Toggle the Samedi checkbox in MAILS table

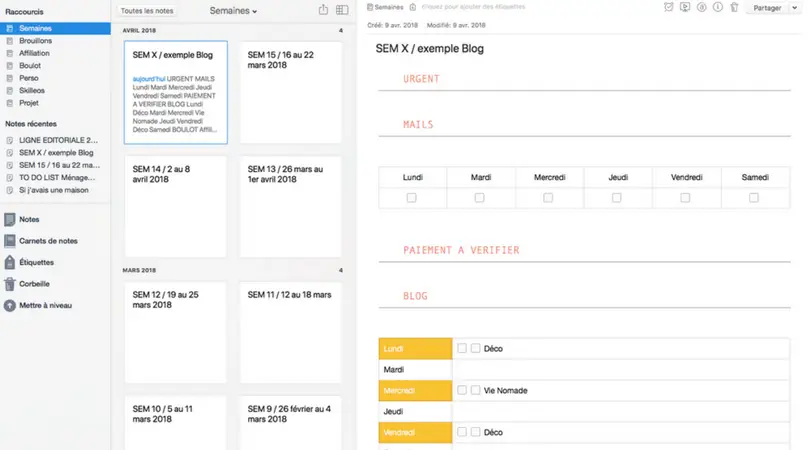(x=753, y=198)
